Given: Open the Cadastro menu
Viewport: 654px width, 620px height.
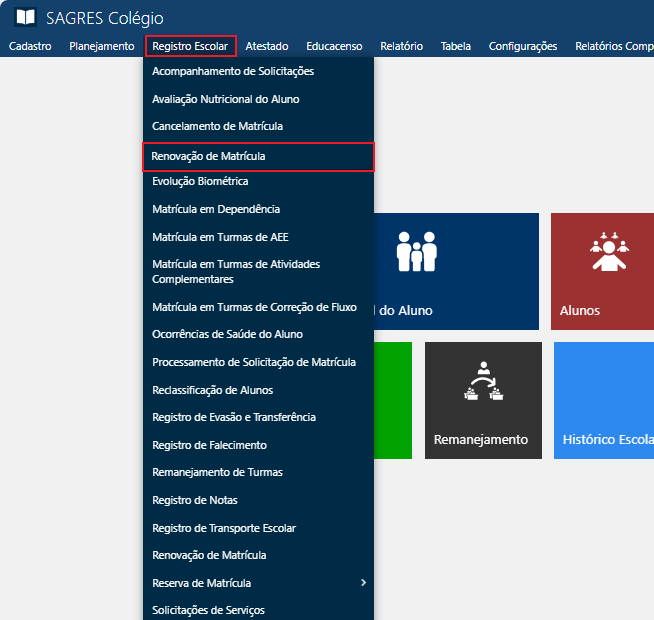Looking at the screenshot, I should coord(30,46).
